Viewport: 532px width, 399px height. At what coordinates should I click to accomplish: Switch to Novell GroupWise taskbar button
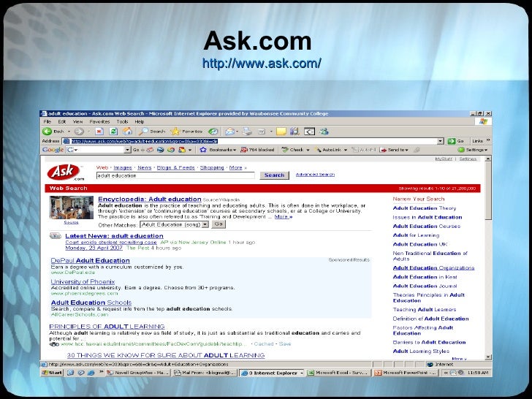tap(137, 373)
